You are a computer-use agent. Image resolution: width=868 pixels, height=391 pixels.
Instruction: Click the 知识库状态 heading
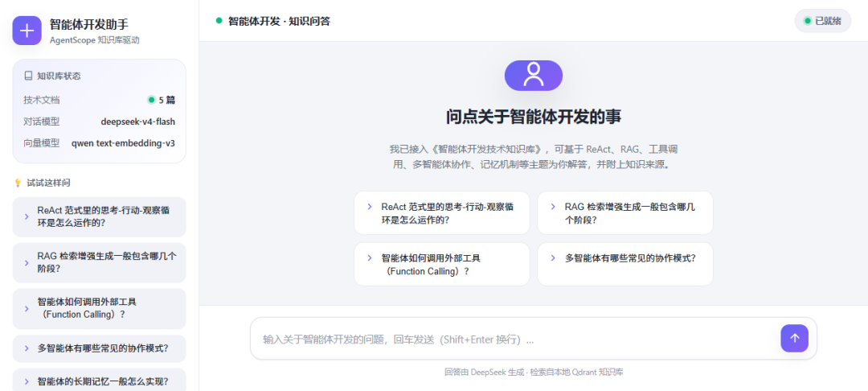pos(59,76)
